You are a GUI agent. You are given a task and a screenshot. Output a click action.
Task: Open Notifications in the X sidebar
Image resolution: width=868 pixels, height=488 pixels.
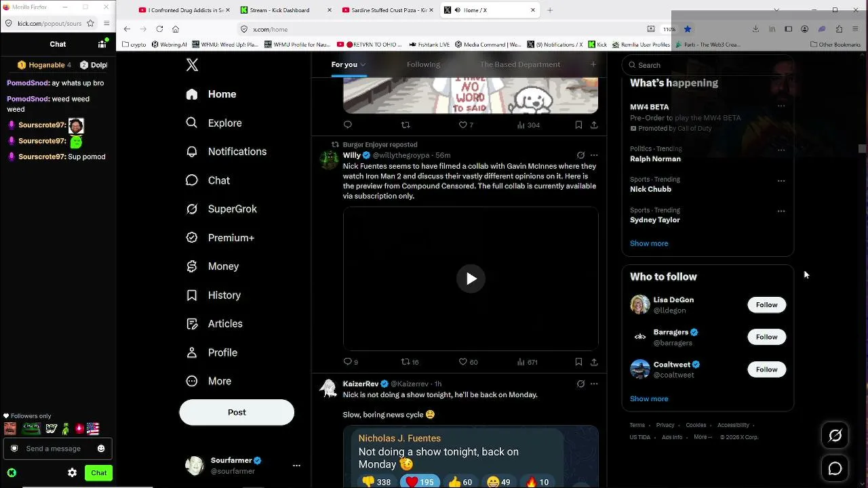pyautogui.click(x=226, y=152)
